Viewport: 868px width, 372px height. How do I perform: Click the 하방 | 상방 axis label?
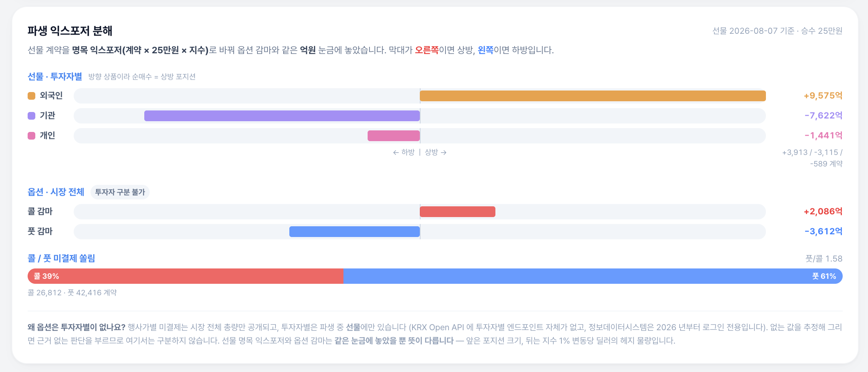(x=420, y=153)
